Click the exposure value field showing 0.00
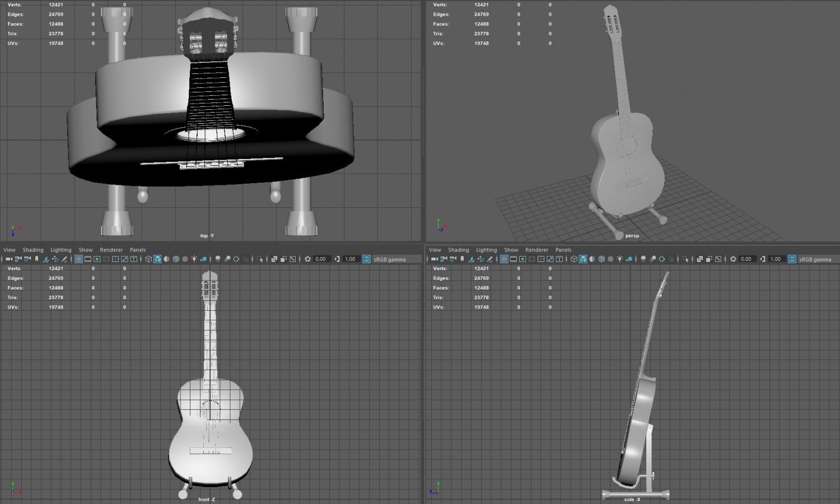Screen dimensions: 840x504 [x=321, y=259]
